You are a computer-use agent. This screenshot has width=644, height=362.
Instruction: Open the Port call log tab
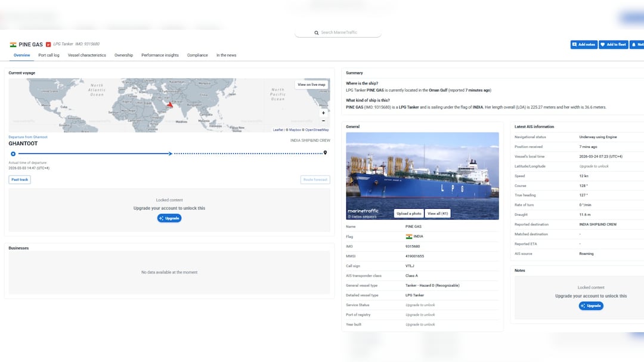pyautogui.click(x=49, y=55)
